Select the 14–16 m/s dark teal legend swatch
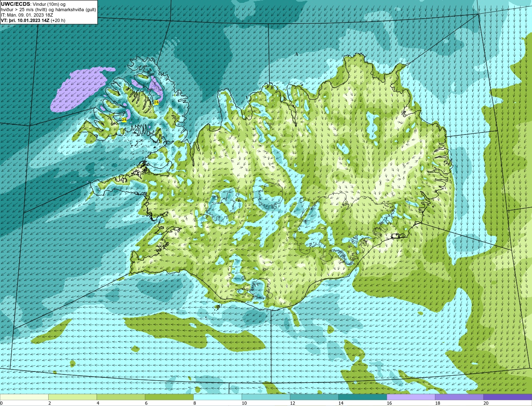532x406 pixels. point(362,397)
